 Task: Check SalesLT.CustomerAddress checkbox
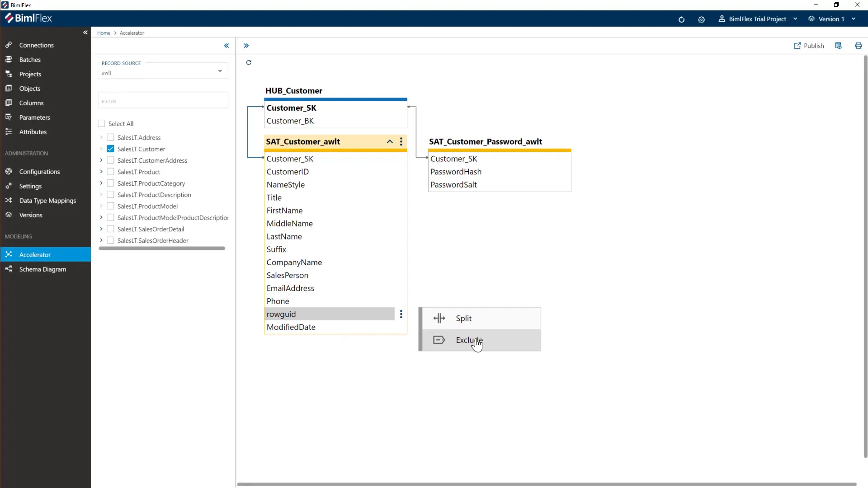pos(111,160)
